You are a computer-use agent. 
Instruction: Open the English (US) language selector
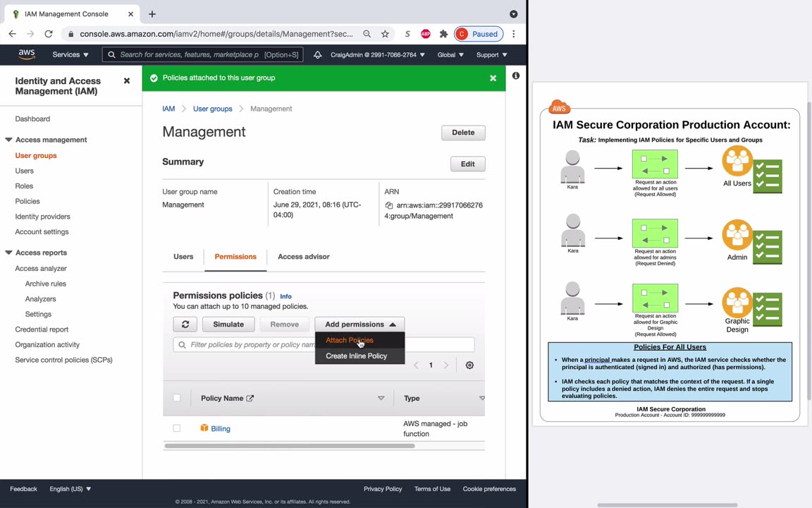(70, 489)
